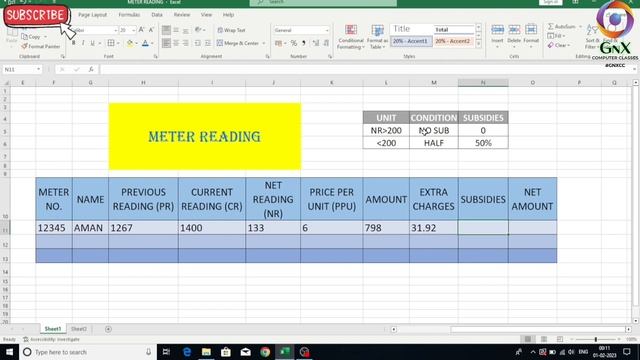Click the Increase Indent icon
Screen dimensions: 640x360
pyautogui.click(x=208, y=43)
